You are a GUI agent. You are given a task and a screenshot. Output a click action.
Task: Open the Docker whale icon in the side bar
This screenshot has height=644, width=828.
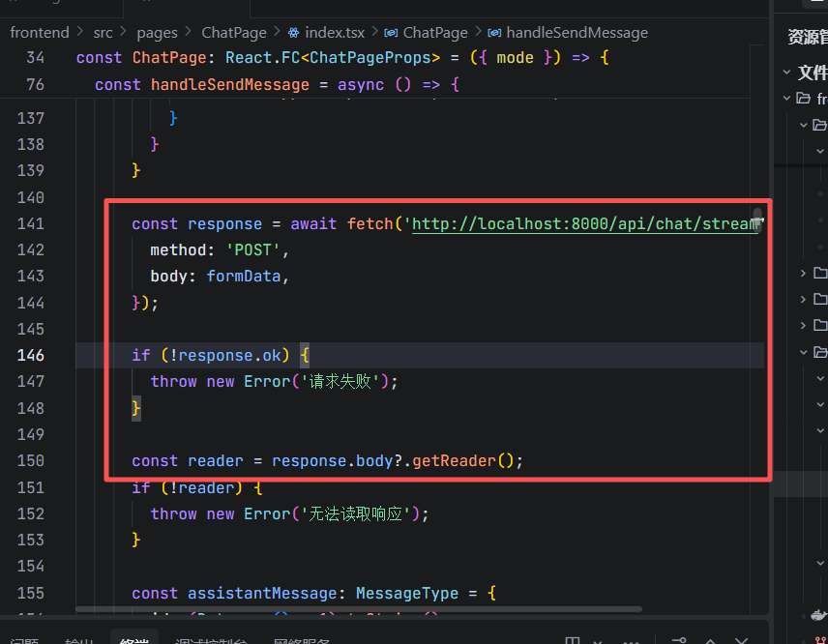[818, 615]
